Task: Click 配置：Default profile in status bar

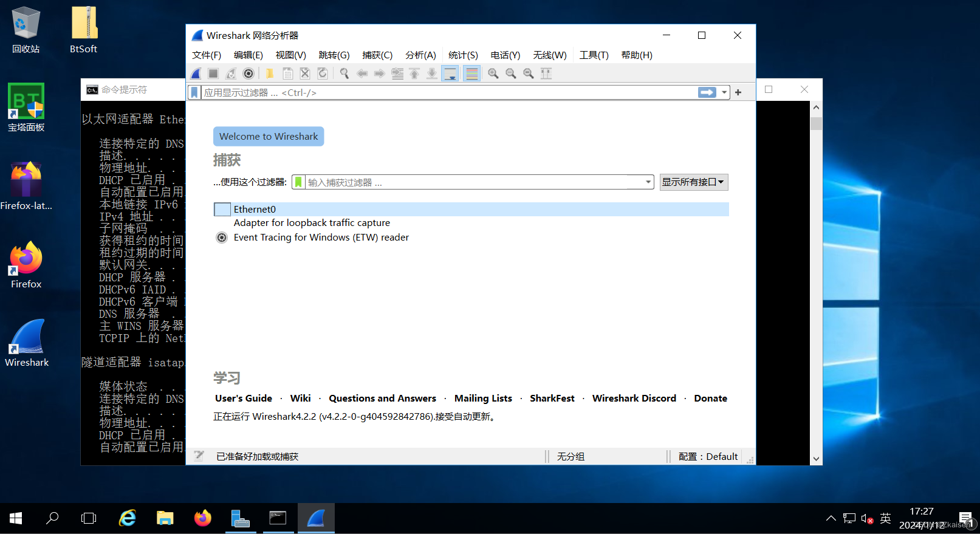Action: [x=708, y=456]
